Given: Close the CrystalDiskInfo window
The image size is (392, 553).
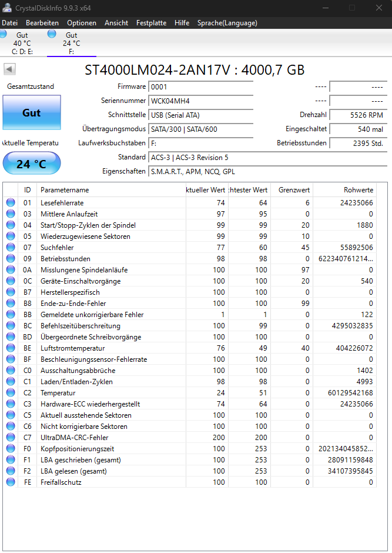Looking at the screenshot, I should click(x=379, y=8).
